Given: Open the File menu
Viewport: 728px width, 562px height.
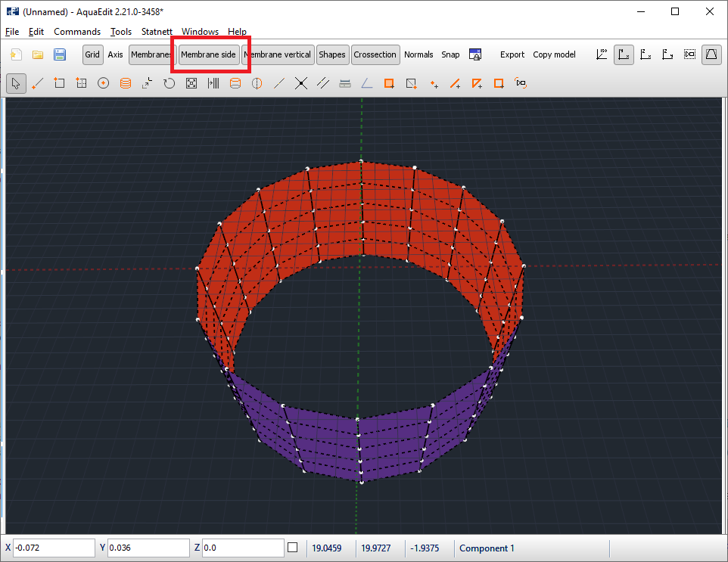Looking at the screenshot, I should click(x=12, y=32).
